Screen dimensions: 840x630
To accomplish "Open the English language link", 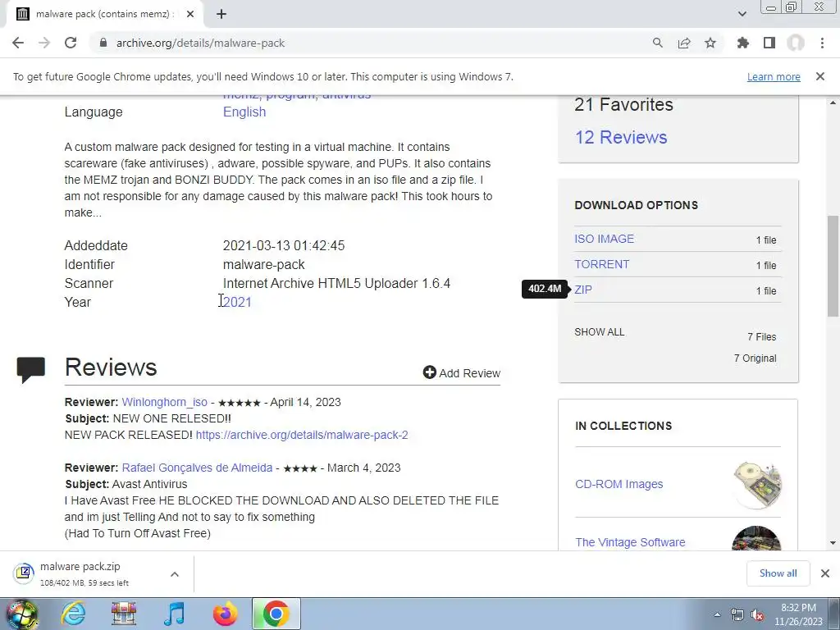I will point(244,112).
